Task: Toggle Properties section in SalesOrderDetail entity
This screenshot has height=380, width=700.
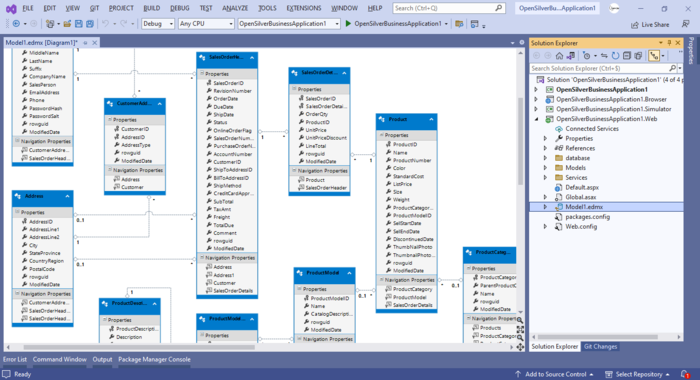Action: pos(295,89)
